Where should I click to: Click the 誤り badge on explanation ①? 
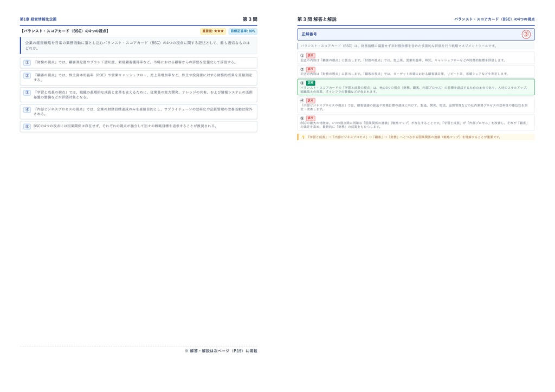pos(311,55)
